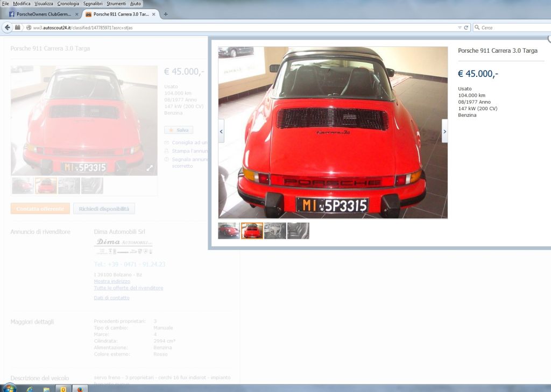Select lightbox thumbnail of steering wheel
The width and height of the screenshot is (551, 392).
pos(275,231)
